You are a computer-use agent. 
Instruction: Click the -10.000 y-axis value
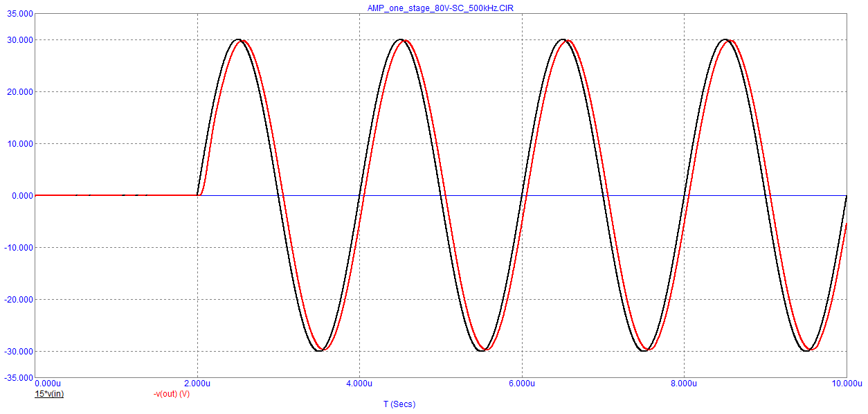point(19,247)
